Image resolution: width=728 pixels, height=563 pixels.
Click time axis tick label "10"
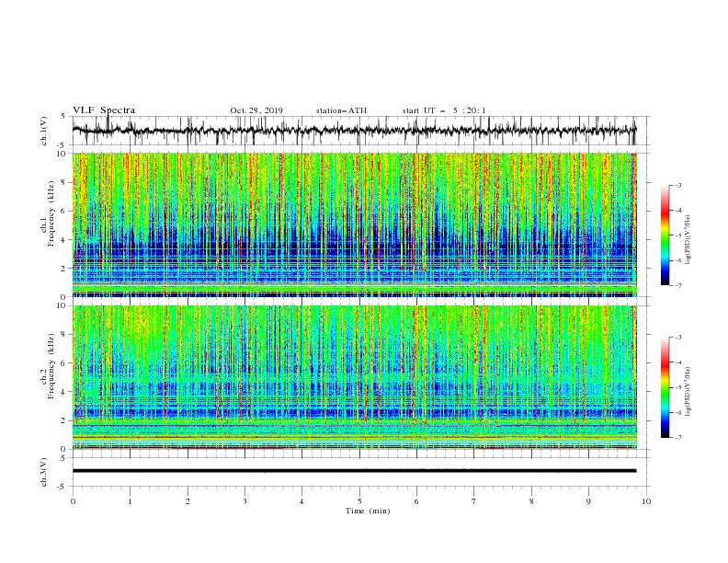point(646,501)
